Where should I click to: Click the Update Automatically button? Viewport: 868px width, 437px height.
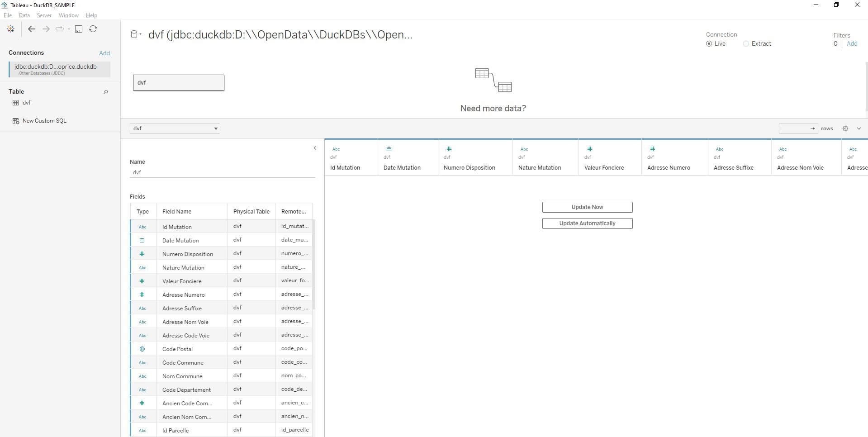(x=587, y=223)
